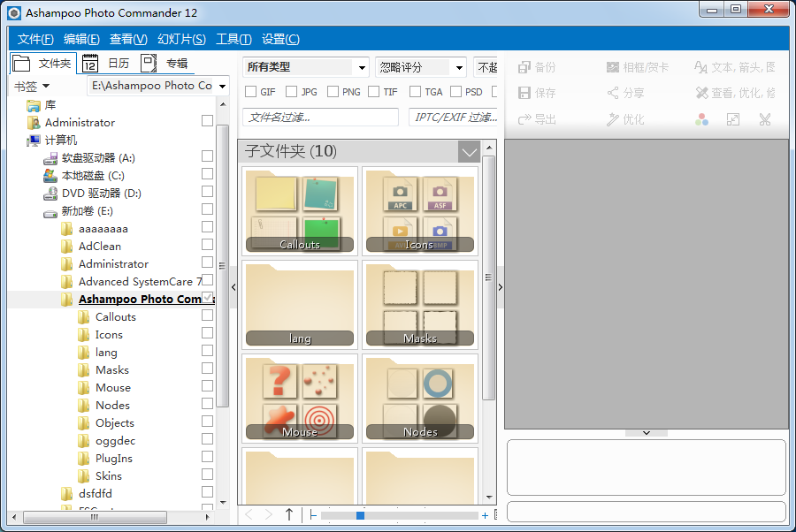The height and width of the screenshot is (532, 796).
Task: Check the box next to Callouts folder
Action: [x=207, y=315]
